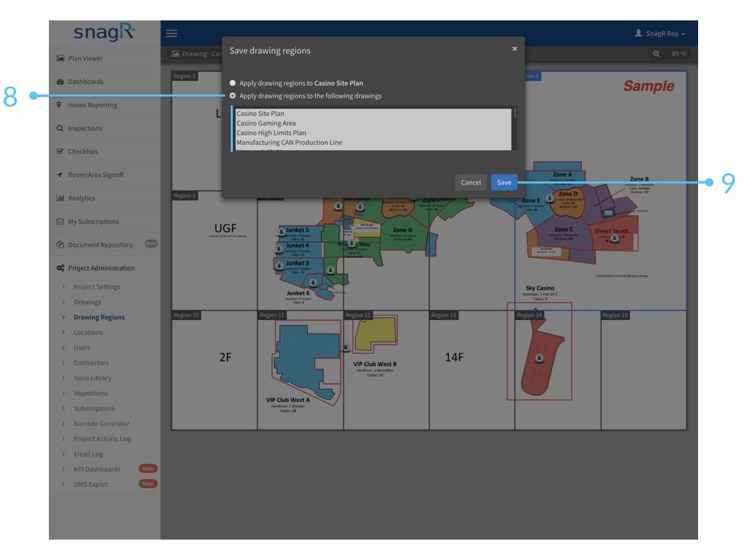Expand the Issue Library chevron
747x560 pixels.
[64, 378]
